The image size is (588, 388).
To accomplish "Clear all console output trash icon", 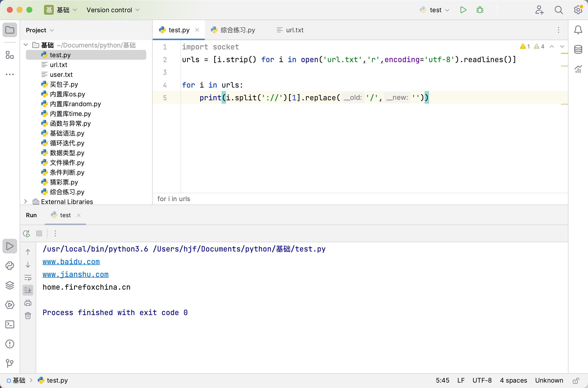I will pyautogui.click(x=28, y=316).
